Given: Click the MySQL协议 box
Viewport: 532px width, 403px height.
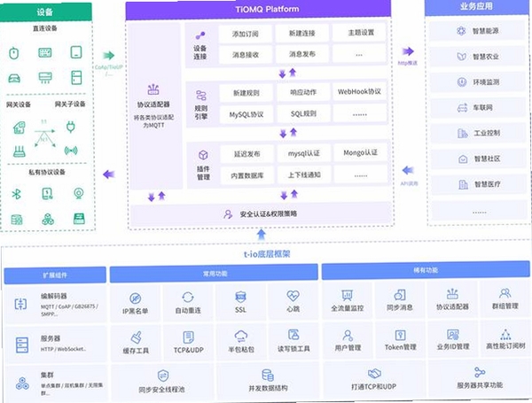Looking at the screenshot, I should click(246, 114).
